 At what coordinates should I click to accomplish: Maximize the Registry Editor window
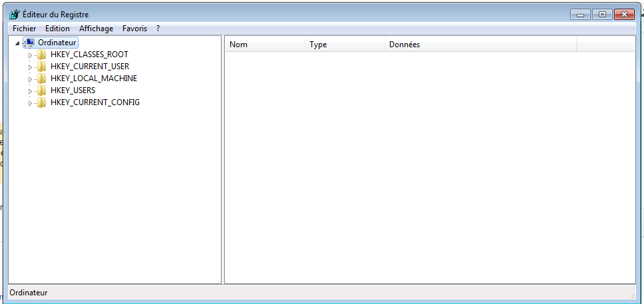[603, 15]
